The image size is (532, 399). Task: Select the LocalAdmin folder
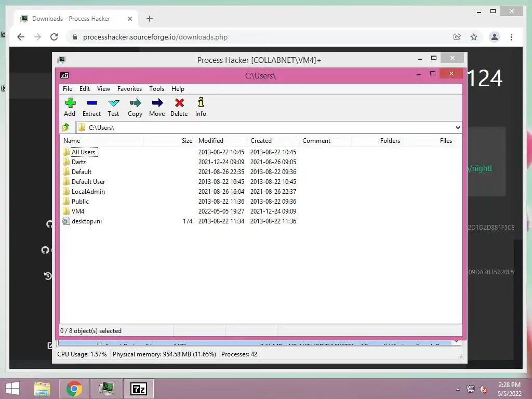pos(88,192)
